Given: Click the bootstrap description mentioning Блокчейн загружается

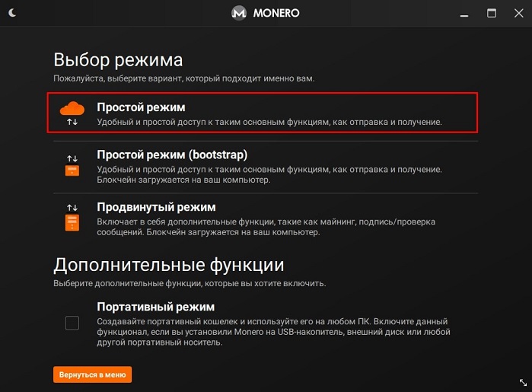Looking at the screenshot, I should [269, 174].
